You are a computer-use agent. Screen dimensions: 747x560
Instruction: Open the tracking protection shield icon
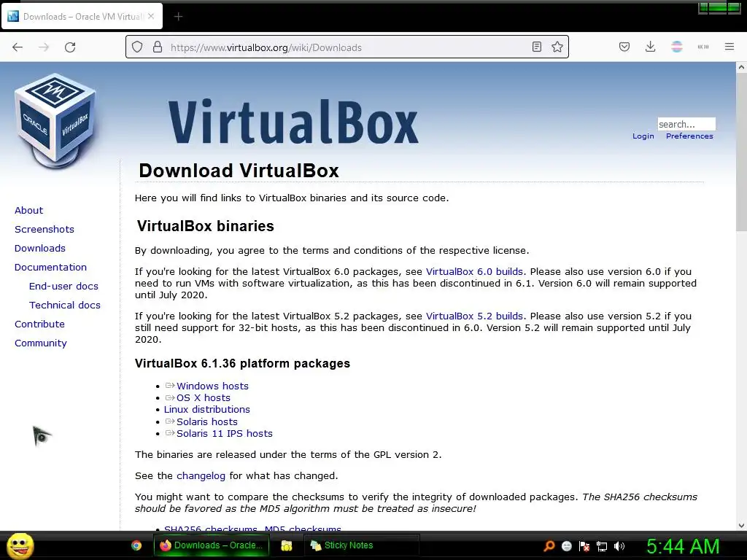coord(137,47)
